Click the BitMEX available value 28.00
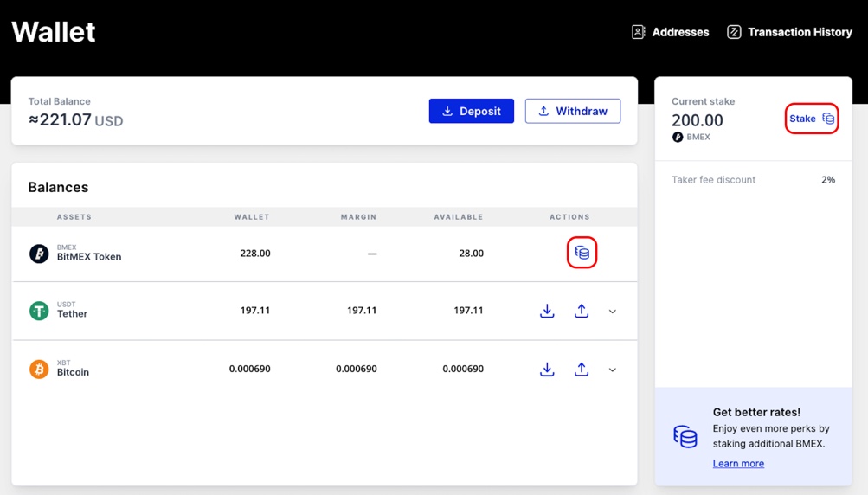 [x=471, y=253]
